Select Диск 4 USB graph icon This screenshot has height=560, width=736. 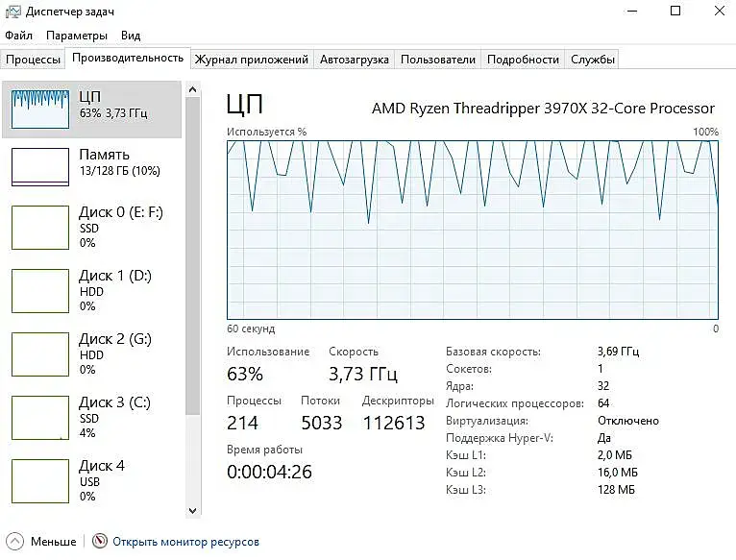(40, 481)
